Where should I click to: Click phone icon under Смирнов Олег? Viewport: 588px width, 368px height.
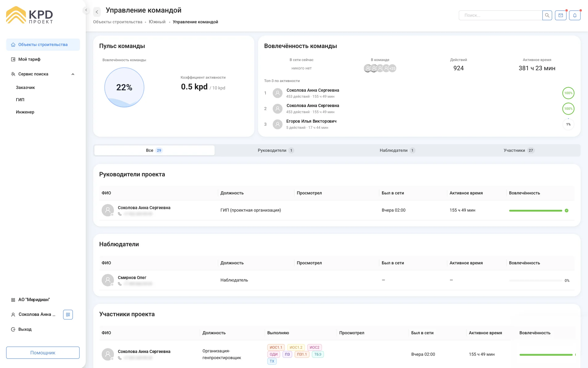pyautogui.click(x=120, y=284)
